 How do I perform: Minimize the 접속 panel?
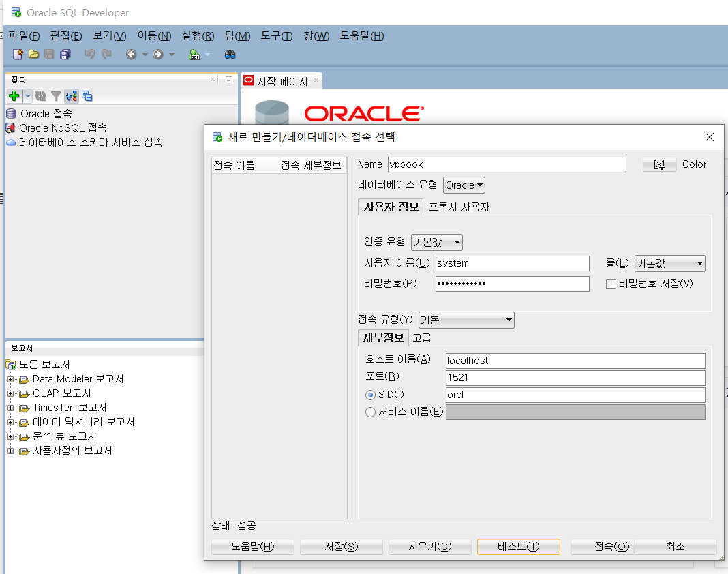pyautogui.click(x=229, y=79)
